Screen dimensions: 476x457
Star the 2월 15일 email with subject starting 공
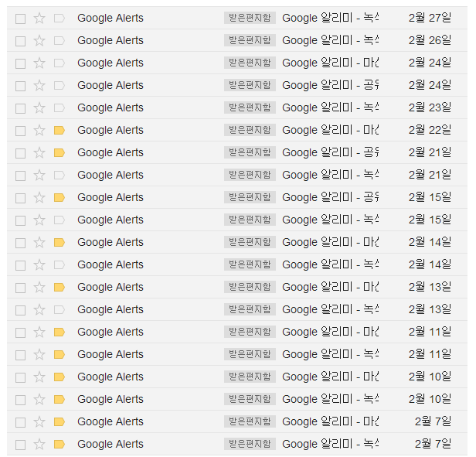click(39, 198)
